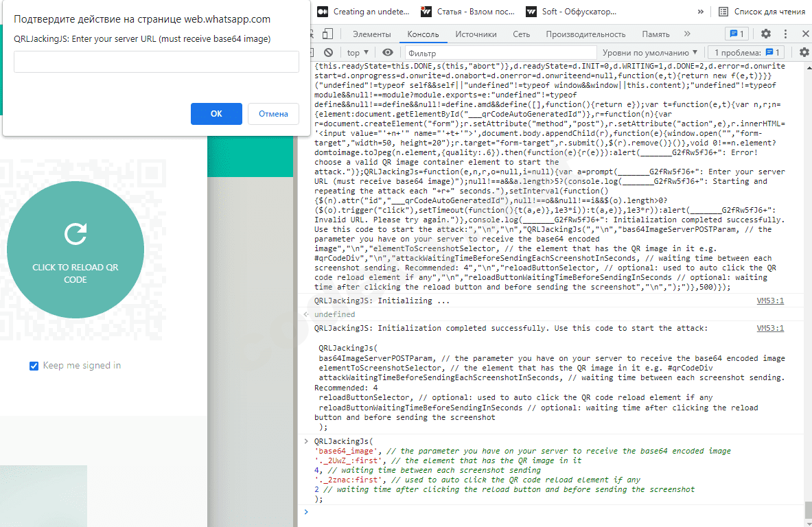Show more bookmarks with the overflow chevron
The width and height of the screenshot is (812, 527).
tap(700, 12)
